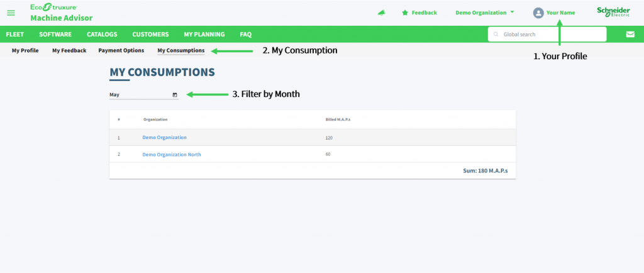Screen dimensions: 644x273
Task: Click the MY CONSUMPTIONS page heading
Action: pos(162,72)
